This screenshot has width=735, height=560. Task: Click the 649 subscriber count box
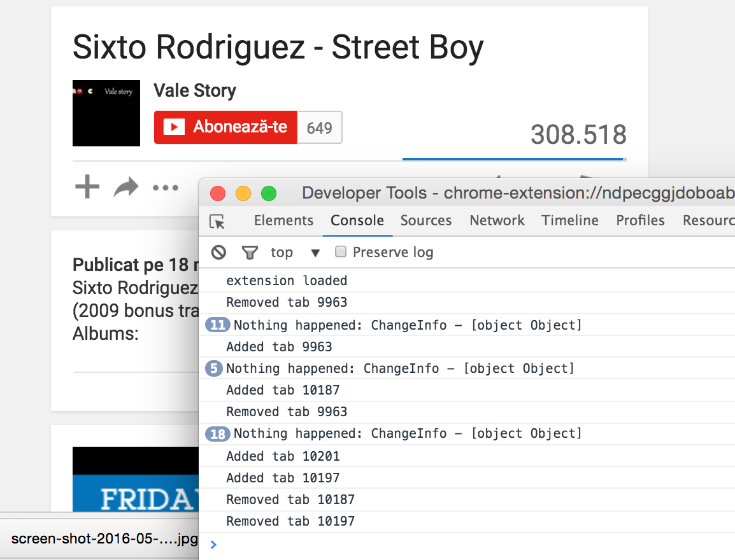[x=320, y=127]
